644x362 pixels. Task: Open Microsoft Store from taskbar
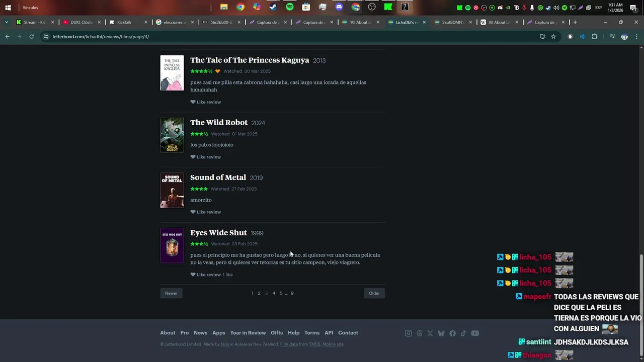(306, 7)
